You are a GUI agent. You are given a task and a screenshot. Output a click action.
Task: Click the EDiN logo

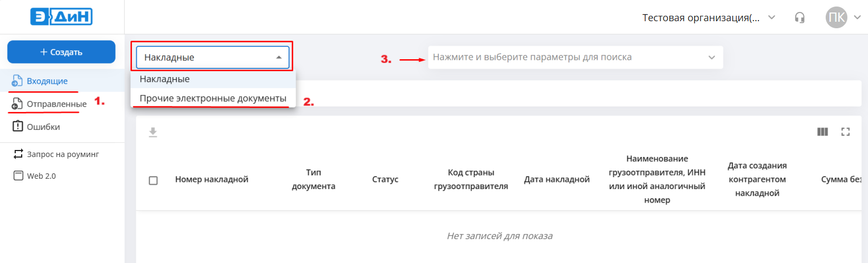pos(61,17)
